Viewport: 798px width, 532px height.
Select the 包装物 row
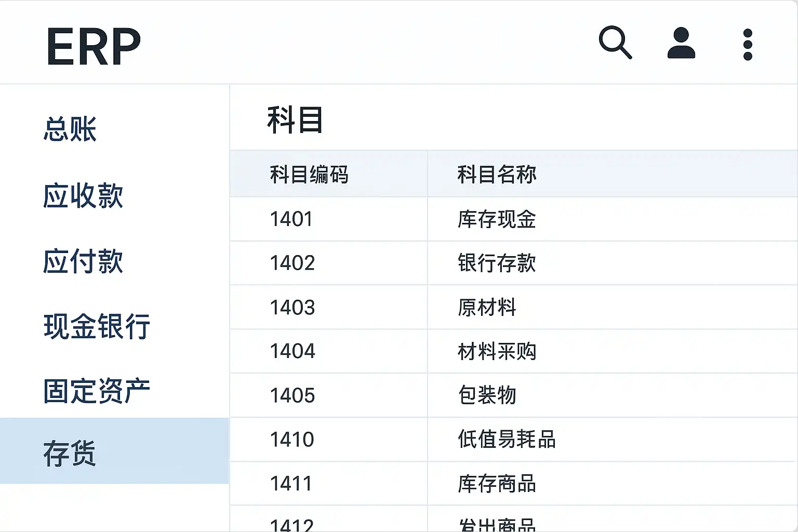pos(487,395)
